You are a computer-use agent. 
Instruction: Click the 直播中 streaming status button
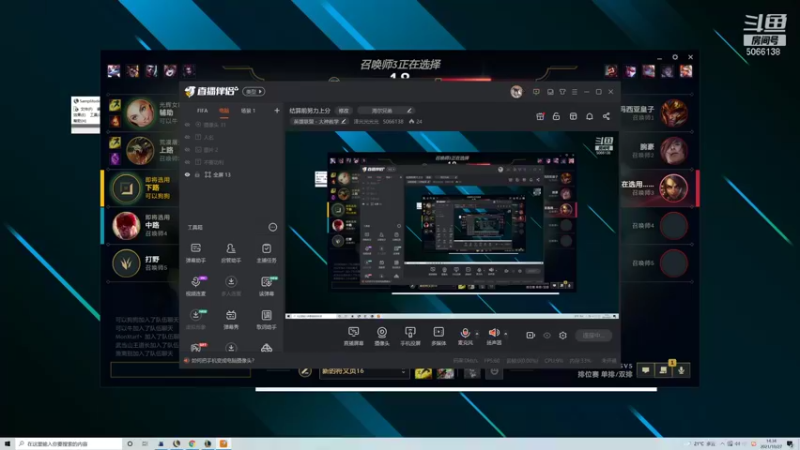coord(593,335)
